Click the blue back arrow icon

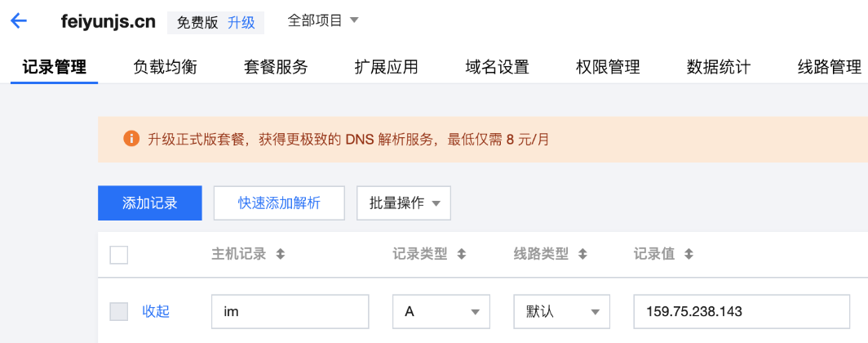coord(19,21)
